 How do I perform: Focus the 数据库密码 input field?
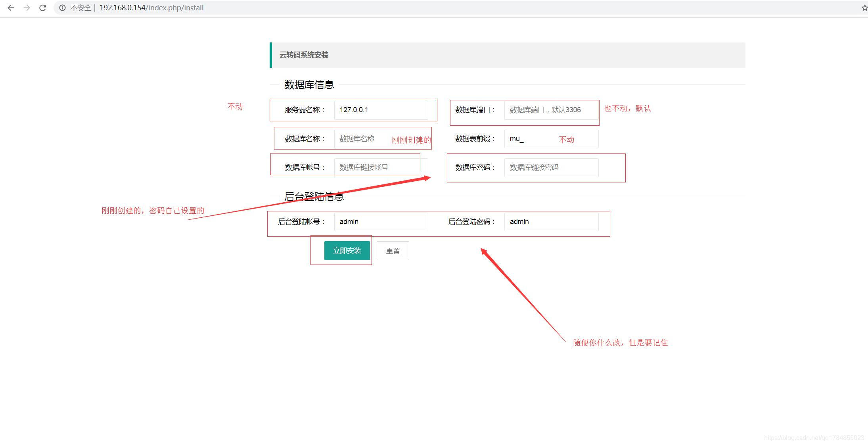point(551,167)
